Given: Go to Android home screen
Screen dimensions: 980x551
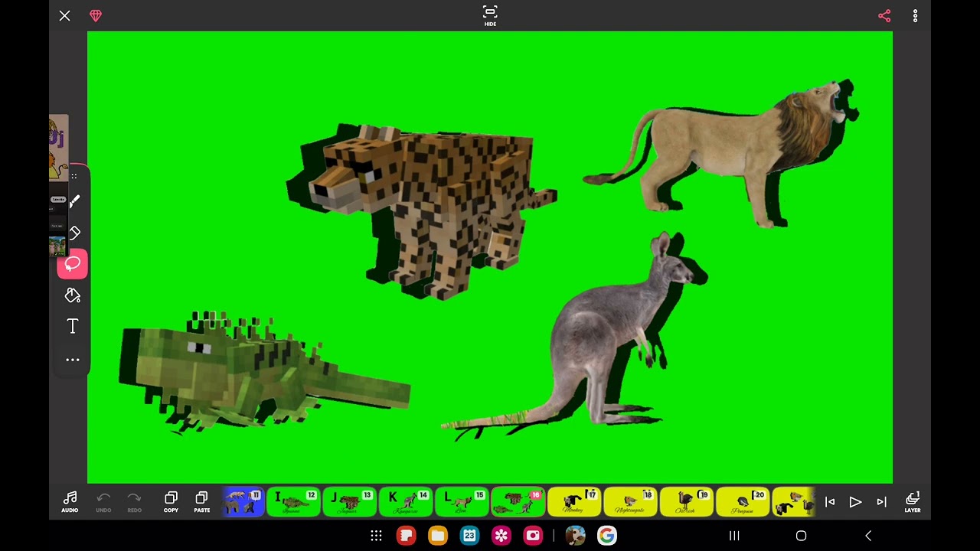Looking at the screenshot, I should 801,536.
